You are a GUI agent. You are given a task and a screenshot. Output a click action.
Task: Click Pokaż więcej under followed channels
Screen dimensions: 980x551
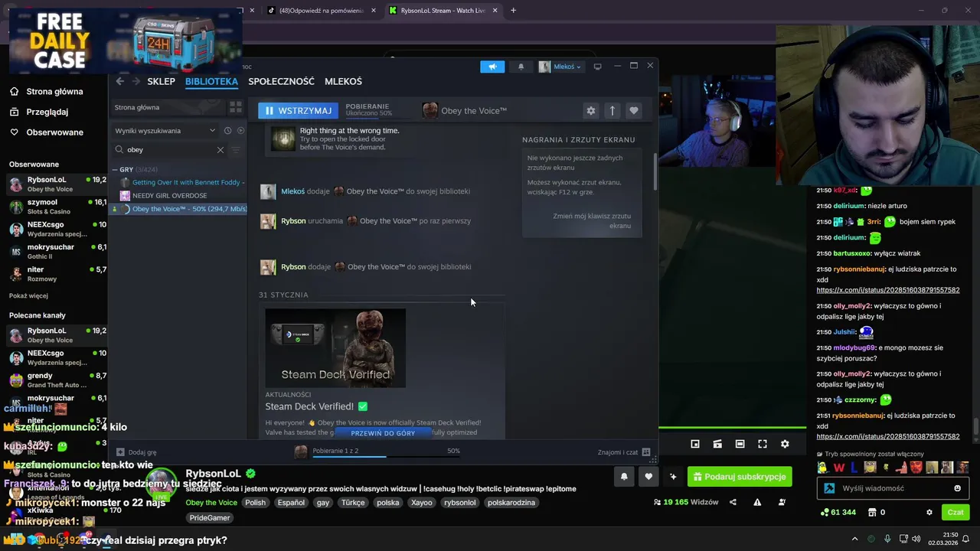[28, 296]
